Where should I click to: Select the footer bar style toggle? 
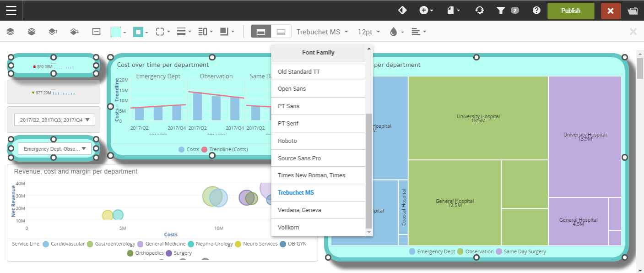click(281, 32)
